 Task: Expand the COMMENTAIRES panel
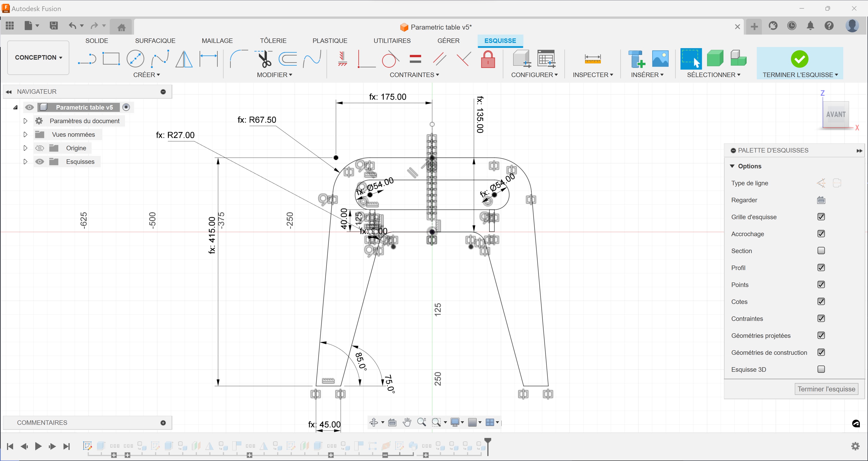click(163, 423)
